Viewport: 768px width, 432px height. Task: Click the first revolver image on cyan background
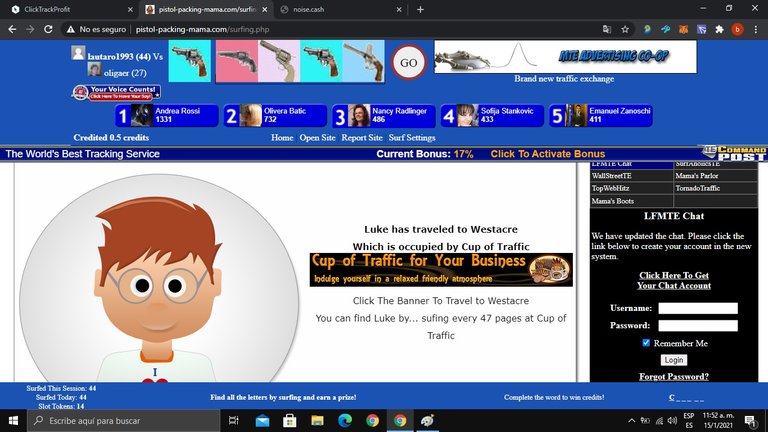point(190,61)
